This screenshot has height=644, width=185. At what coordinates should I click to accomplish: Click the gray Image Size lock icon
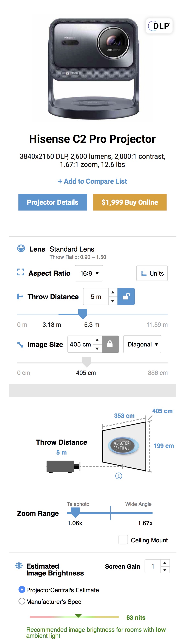click(x=110, y=344)
